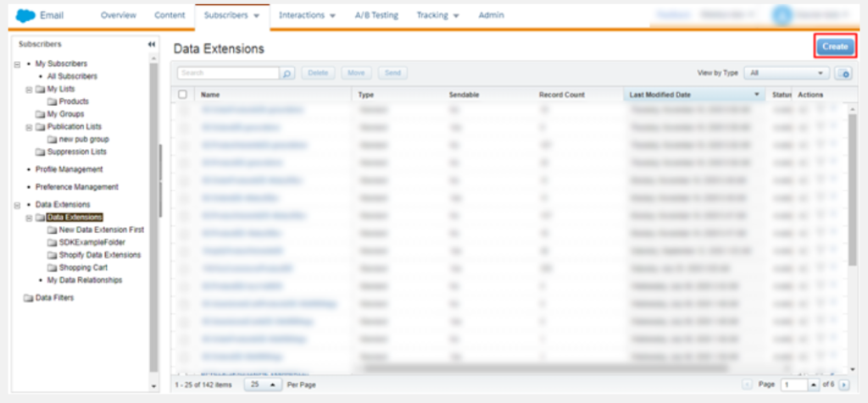Collapse the Subscribers sidebar panel
Screen dimensions: 868x403
[151, 44]
